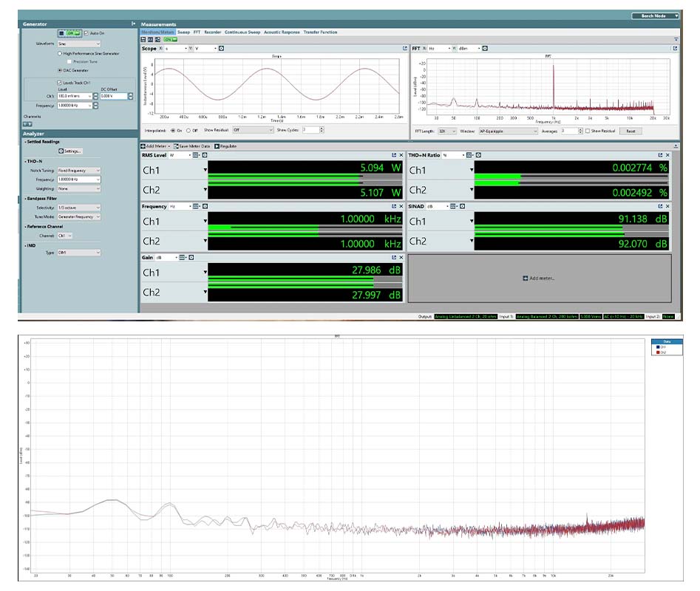Click the Save Meter Data icon
The height and width of the screenshot is (591, 700).
click(x=176, y=146)
